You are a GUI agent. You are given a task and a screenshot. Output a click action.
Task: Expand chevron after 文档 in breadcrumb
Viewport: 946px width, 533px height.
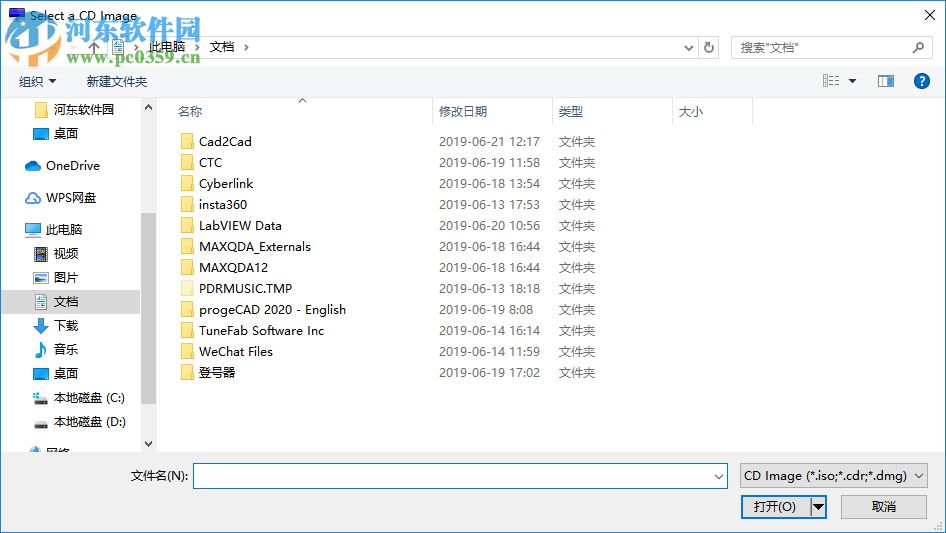(246, 47)
